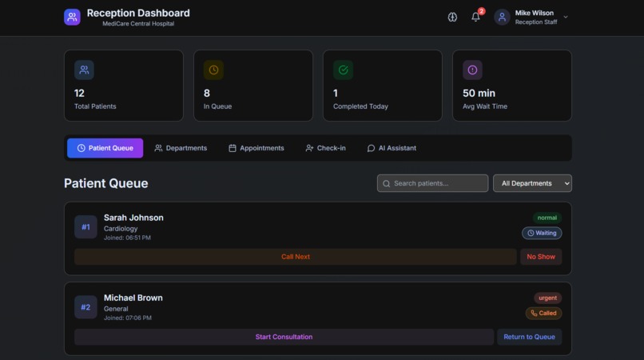Expand the Mike Wilson user menu chevron
This screenshot has height=360, width=644.
tap(566, 18)
